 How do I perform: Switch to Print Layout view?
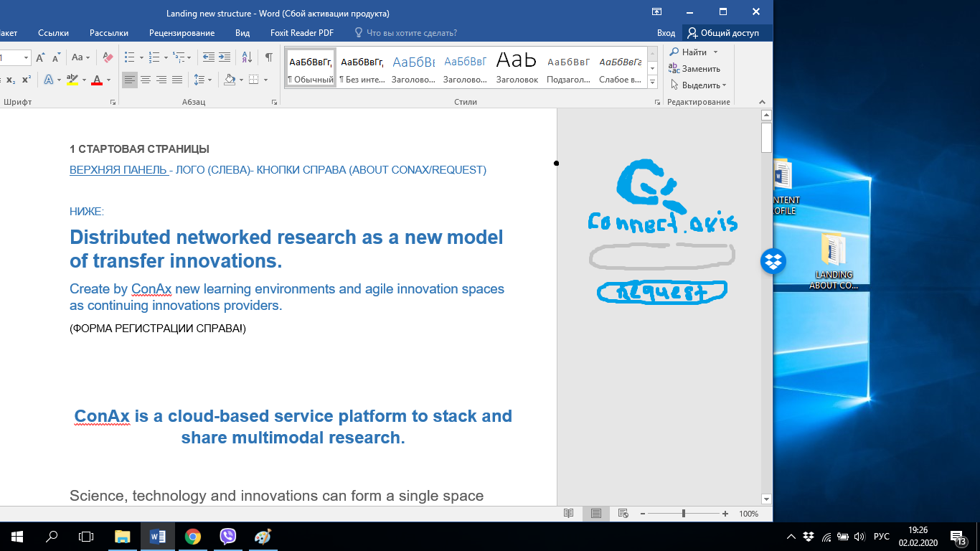point(596,514)
